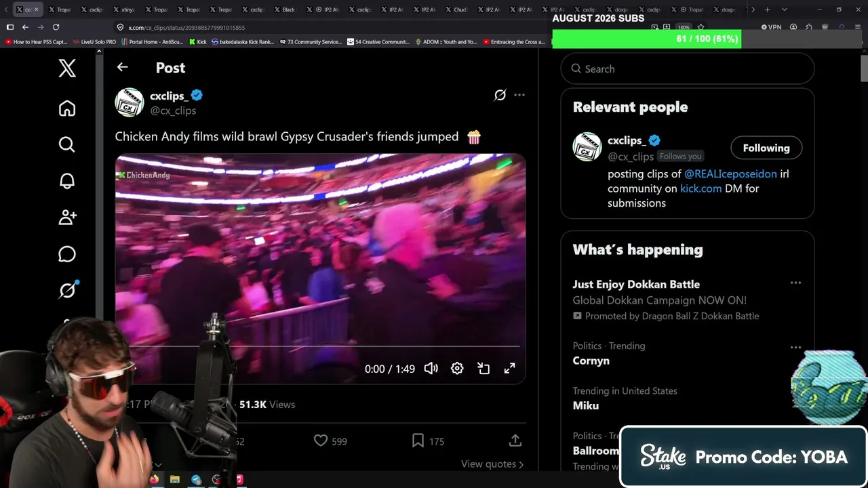
Task: Open the How to Hear PS5 Capt... bookmark
Action: click(x=36, y=42)
